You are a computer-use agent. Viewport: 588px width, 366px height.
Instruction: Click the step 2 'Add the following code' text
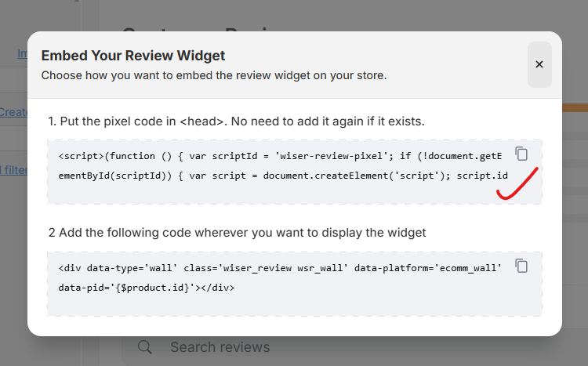[237, 233]
